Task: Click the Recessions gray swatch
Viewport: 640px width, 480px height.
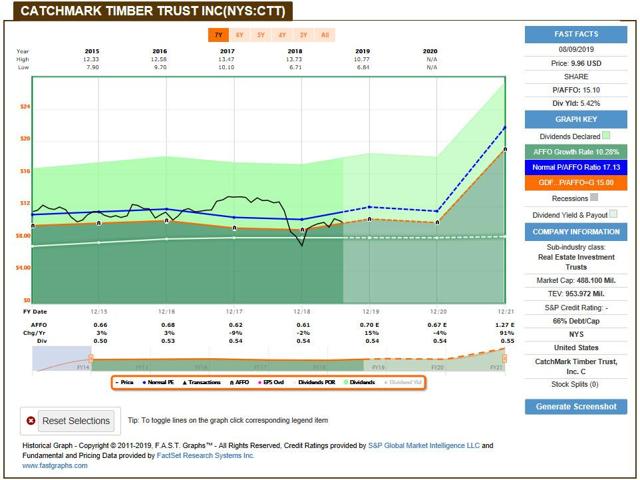Action: coord(594,198)
